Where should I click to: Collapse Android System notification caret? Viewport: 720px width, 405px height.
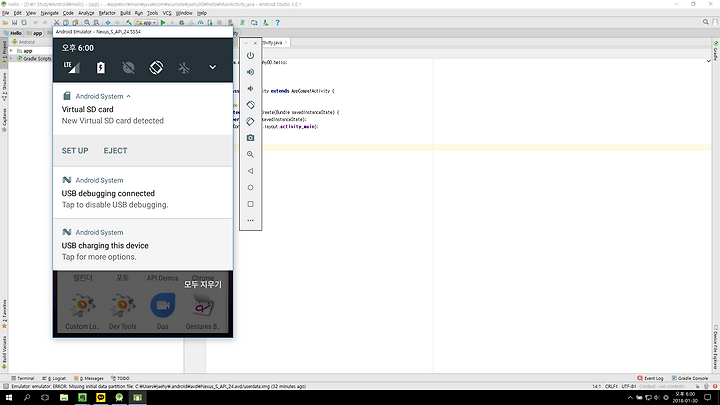pos(129,96)
